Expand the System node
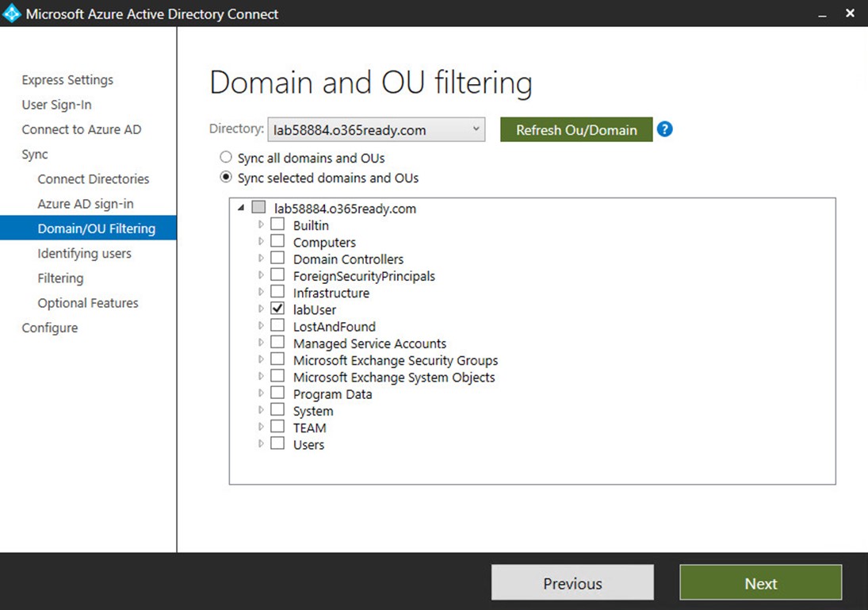 tap(261, 409)
